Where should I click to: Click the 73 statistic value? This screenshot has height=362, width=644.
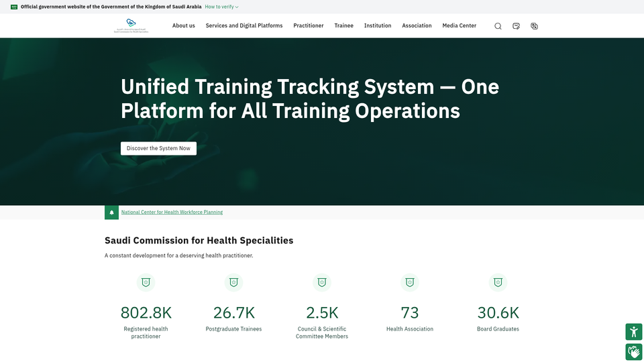coord(410,313)
